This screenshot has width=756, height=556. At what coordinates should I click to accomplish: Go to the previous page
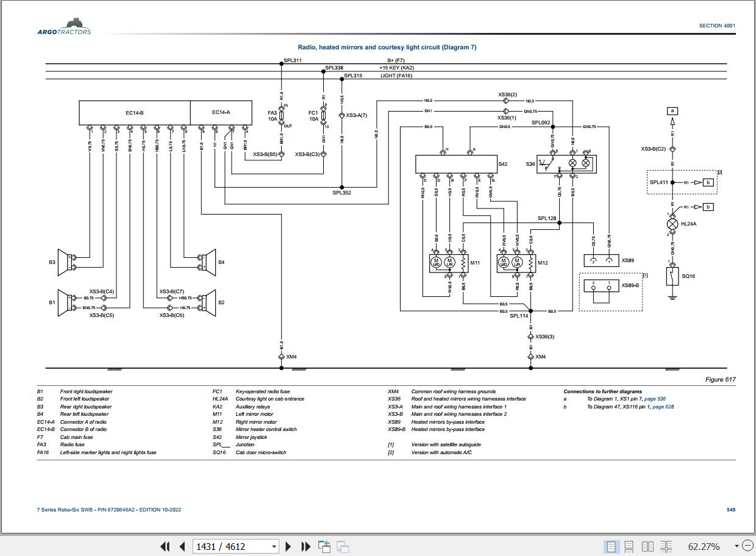pos(182,546)
